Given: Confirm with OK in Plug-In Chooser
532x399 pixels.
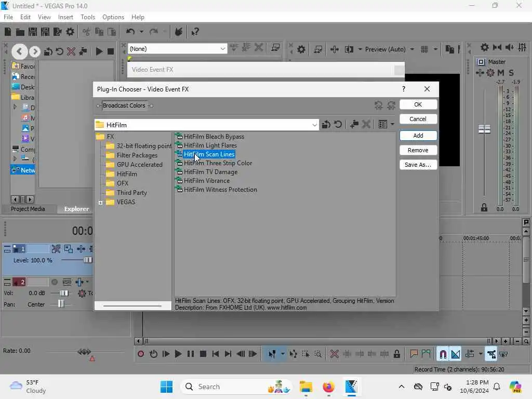Looking at the screenshot, I should (x=418, y=104).
